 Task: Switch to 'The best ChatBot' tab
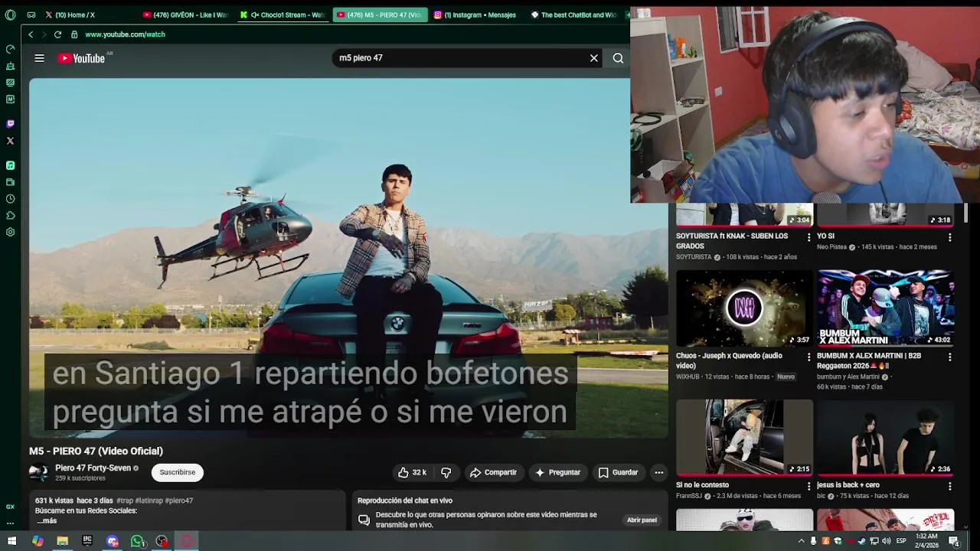coord(574,15)
